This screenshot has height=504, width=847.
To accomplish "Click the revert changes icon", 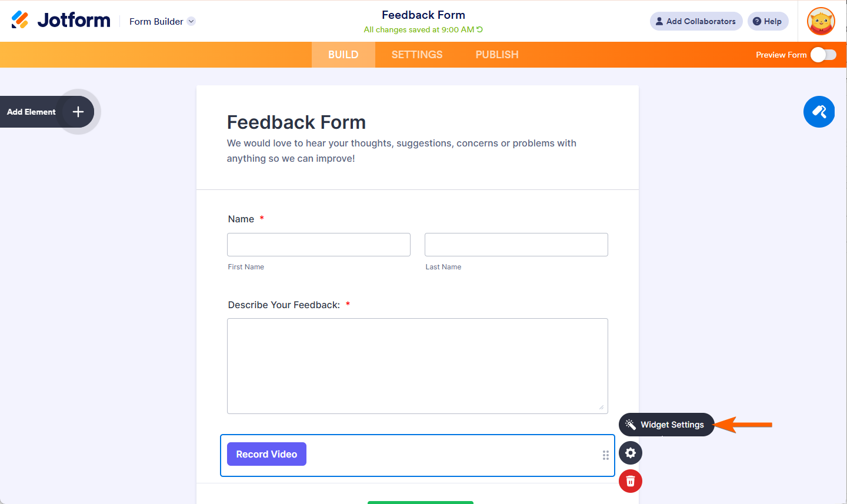I will pyautogui.click(x=479, y=29).
